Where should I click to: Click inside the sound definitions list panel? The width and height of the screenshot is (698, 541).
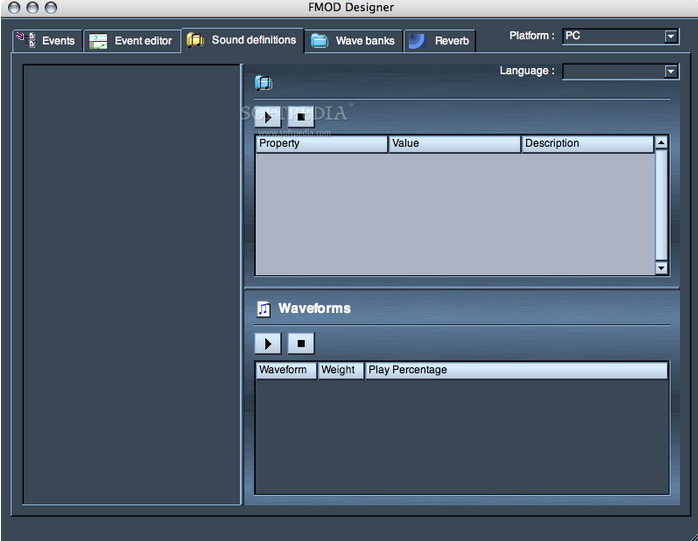click(132, 285)
